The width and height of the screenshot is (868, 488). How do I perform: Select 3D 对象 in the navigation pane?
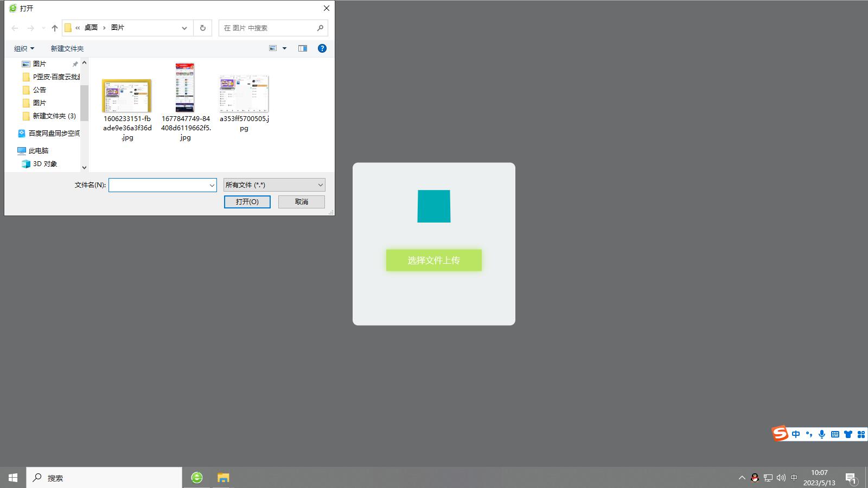pyautogui.click(x=39, y=163)
